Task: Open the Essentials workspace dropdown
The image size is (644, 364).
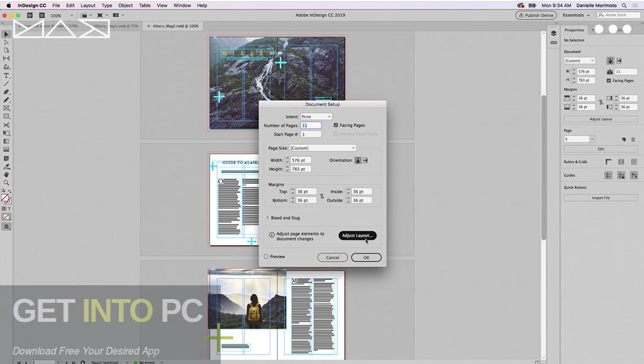Action: 576,15
